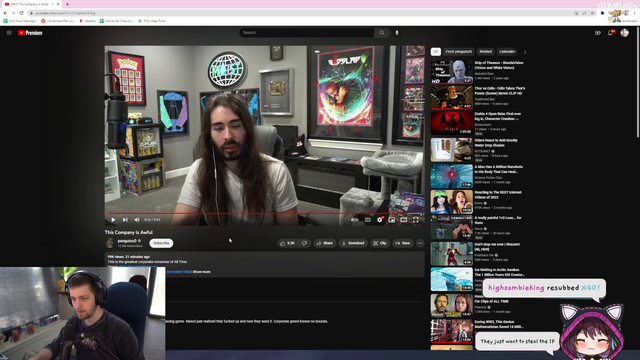Mute the video with speaker icon

137,220
